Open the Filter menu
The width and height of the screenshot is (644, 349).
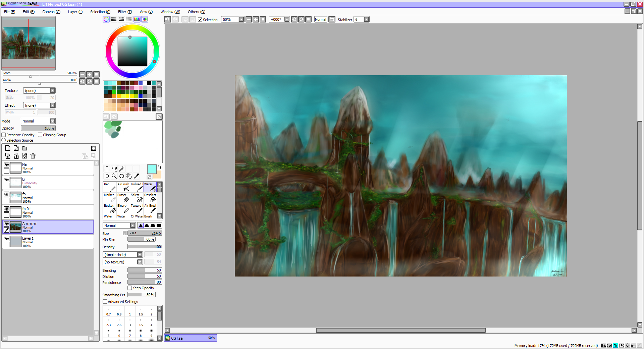[x=124, y=12]
